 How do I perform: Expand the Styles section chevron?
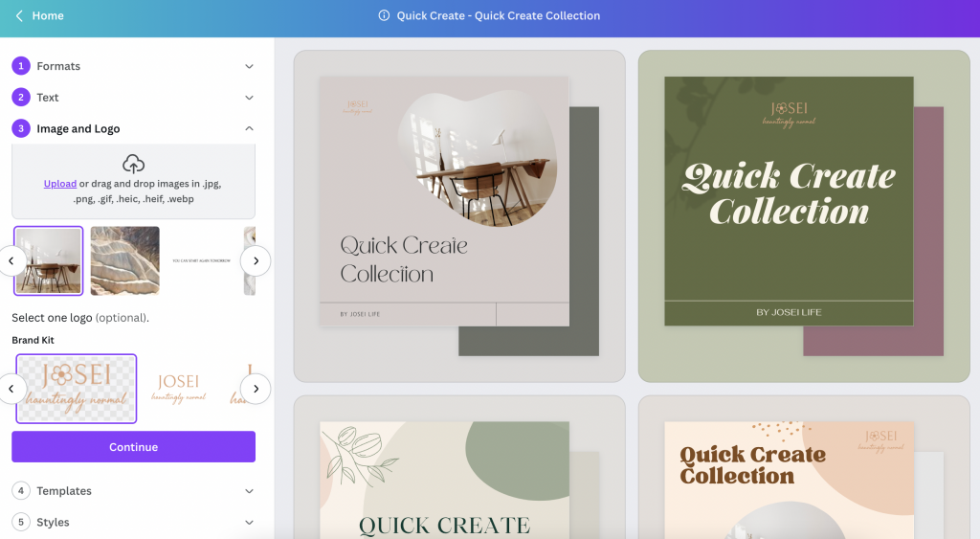[250, 523]
